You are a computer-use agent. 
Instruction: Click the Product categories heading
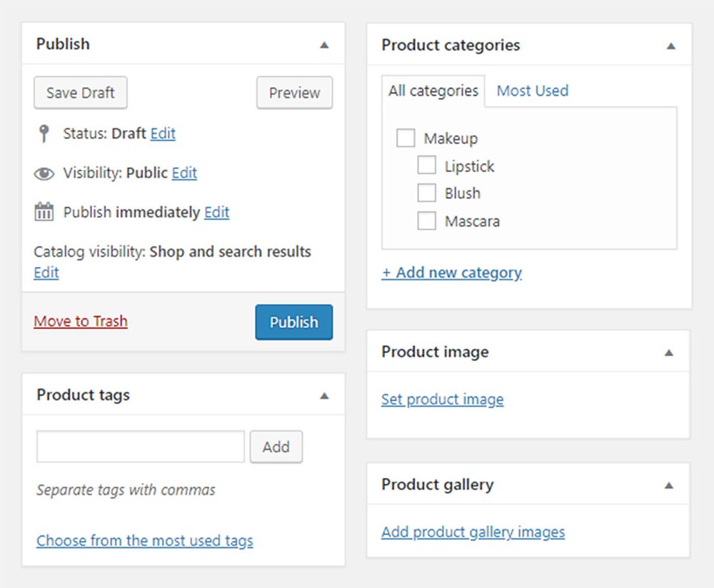[451, 45]
